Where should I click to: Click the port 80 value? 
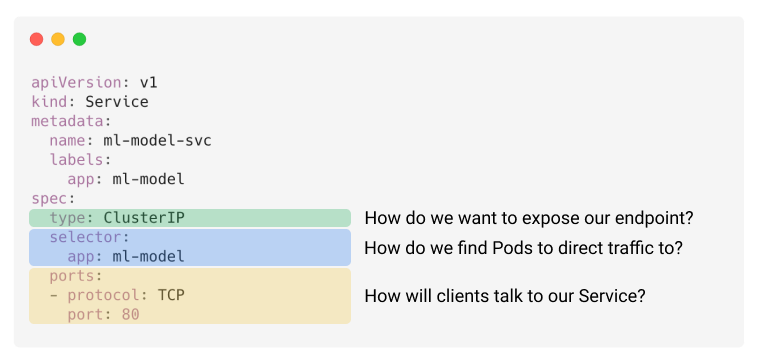pos(131,315)
